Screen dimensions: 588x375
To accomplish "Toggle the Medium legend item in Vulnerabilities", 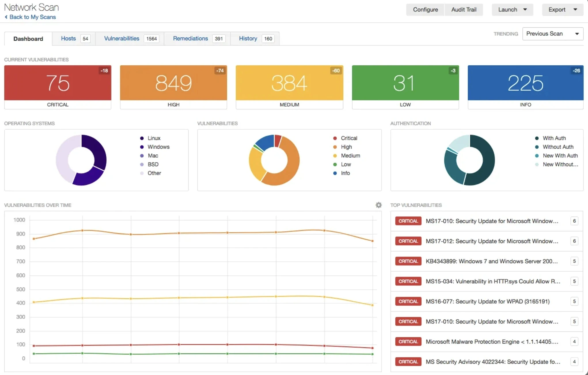I will (x=335, y=156).
